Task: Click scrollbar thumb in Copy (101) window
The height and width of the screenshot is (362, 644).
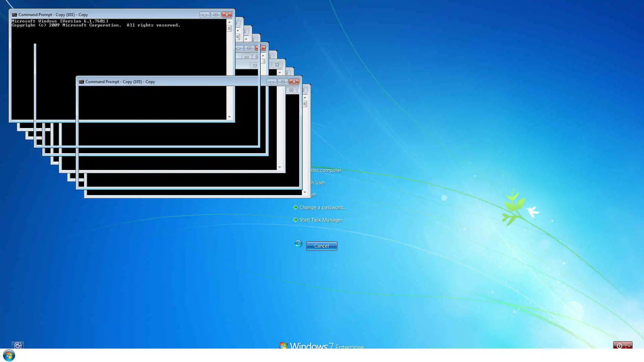Action: click(x=229, y=29)
